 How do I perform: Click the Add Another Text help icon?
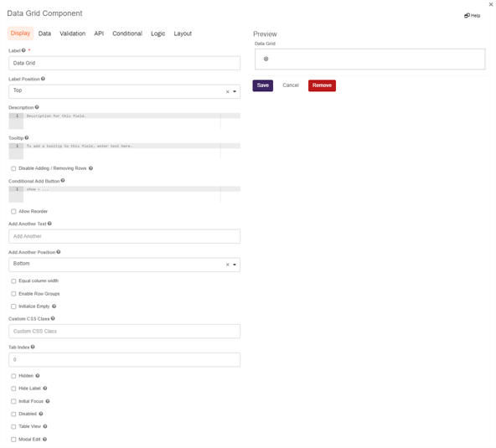(49, 224)
